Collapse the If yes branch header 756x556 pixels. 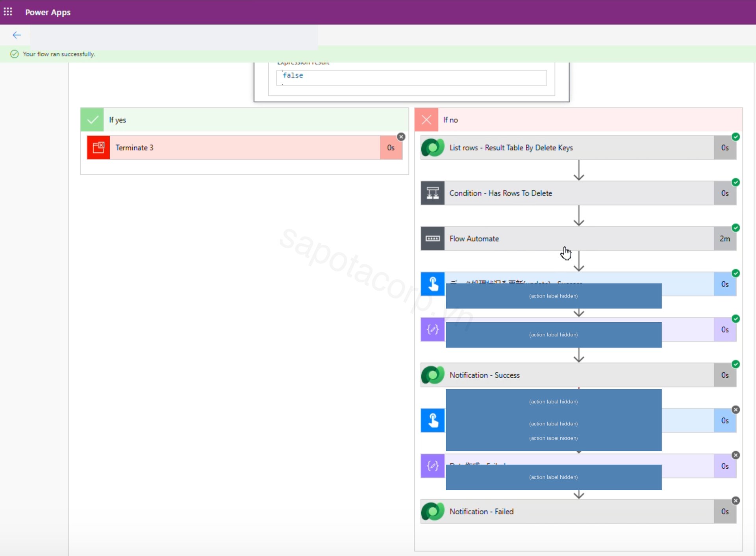[245, 120]
